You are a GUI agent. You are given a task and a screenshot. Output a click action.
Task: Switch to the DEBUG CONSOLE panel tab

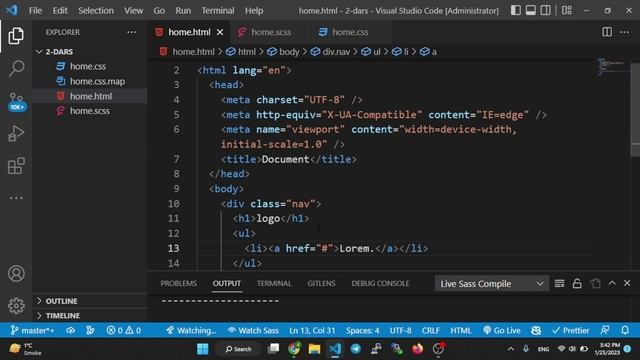click(380, 283)
